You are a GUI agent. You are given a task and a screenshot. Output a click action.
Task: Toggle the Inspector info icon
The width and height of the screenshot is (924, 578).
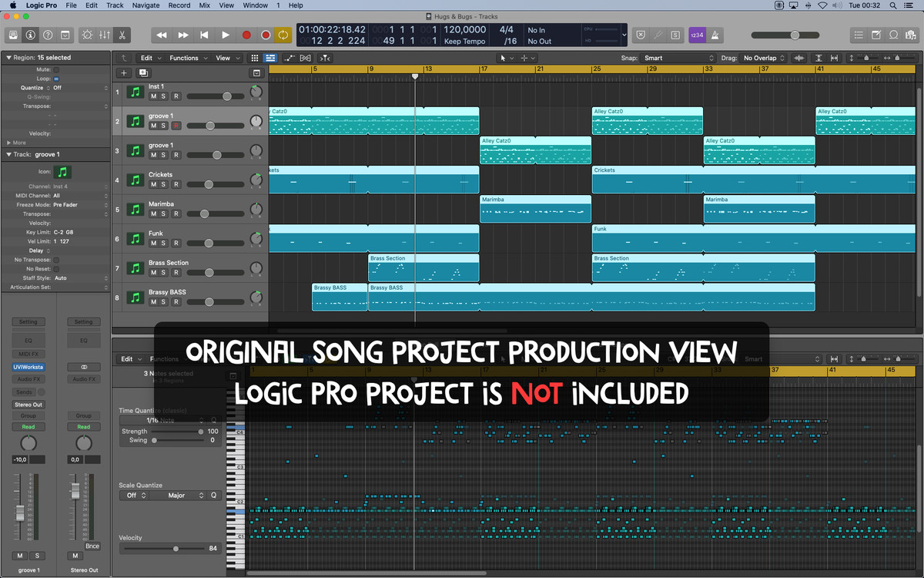pos(30,35)
